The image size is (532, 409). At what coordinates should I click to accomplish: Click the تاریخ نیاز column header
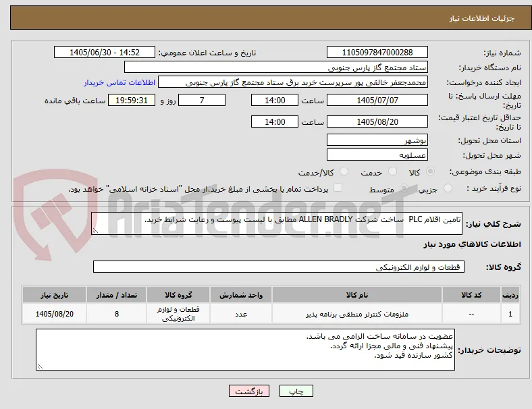54,295
